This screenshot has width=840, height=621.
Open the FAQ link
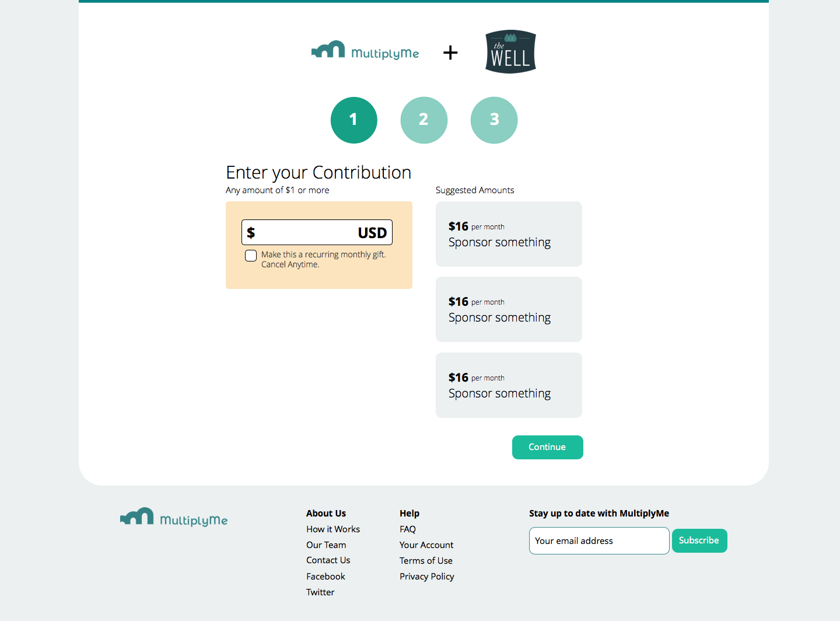[x=408, y=529]
